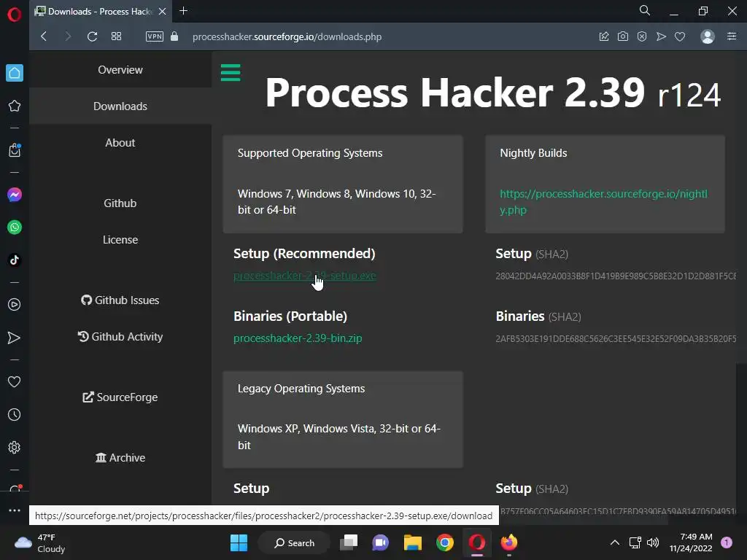
Task: Open My Flow arrow icon in sidebar
Action: coord(15,338)
